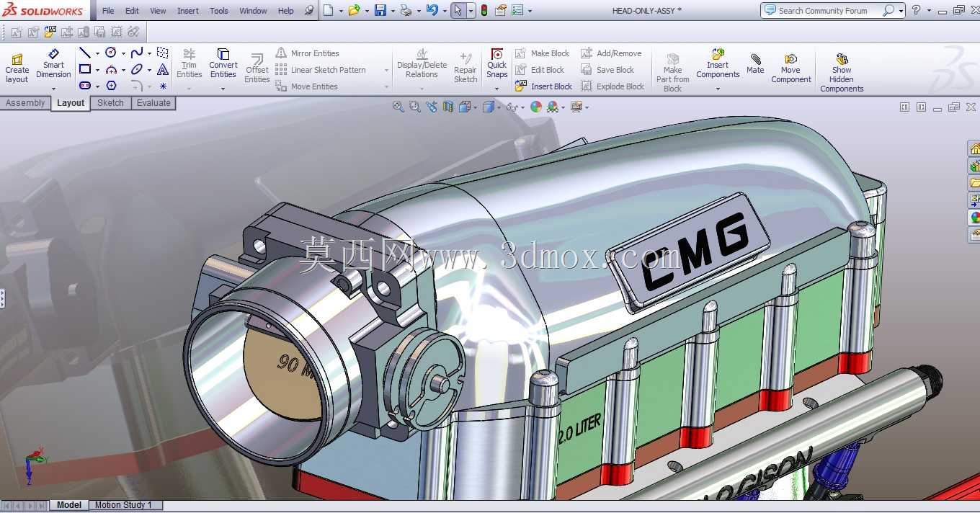Open the Tools menu
Screen dimensions: 980x513
[219, 11]
